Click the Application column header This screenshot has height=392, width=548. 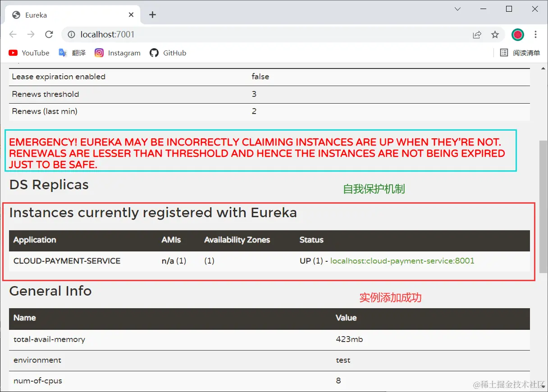pyautogui.click(x=35, y=240)
